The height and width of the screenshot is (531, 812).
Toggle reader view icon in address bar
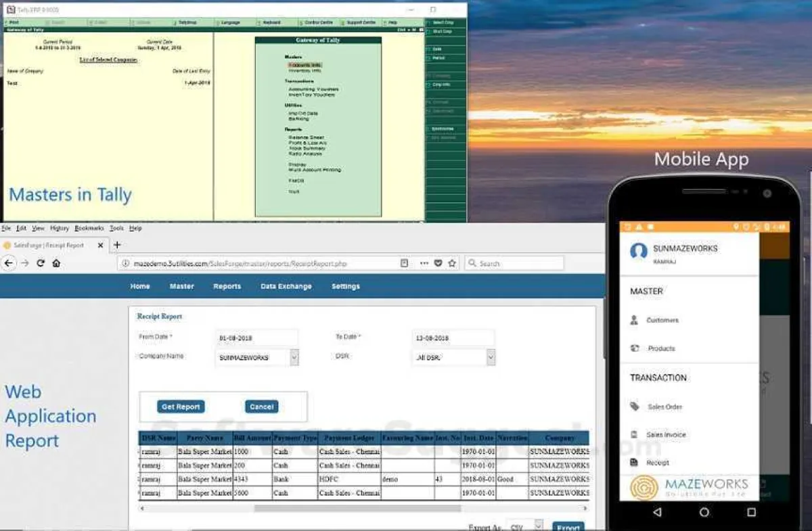coord(404,263)
